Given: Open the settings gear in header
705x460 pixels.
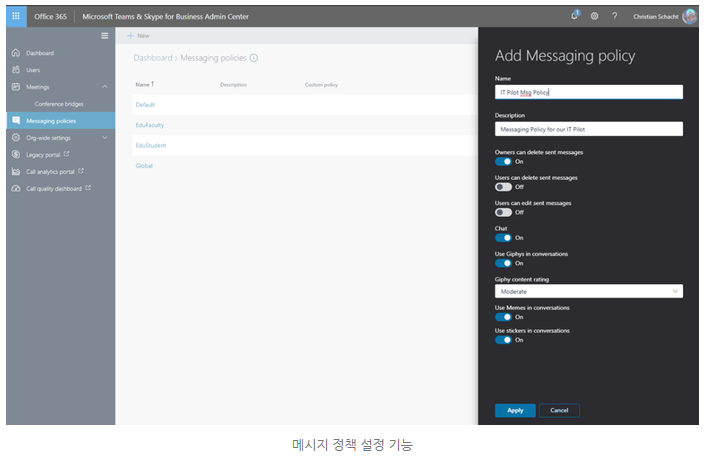Looking at the screenshot, I should 594,16.
